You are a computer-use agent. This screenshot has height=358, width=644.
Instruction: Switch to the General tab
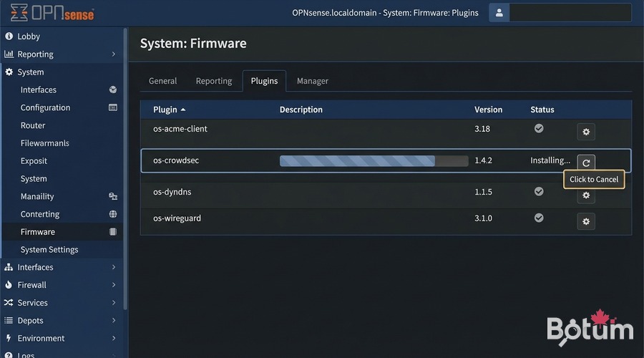[x=162, y=81]
